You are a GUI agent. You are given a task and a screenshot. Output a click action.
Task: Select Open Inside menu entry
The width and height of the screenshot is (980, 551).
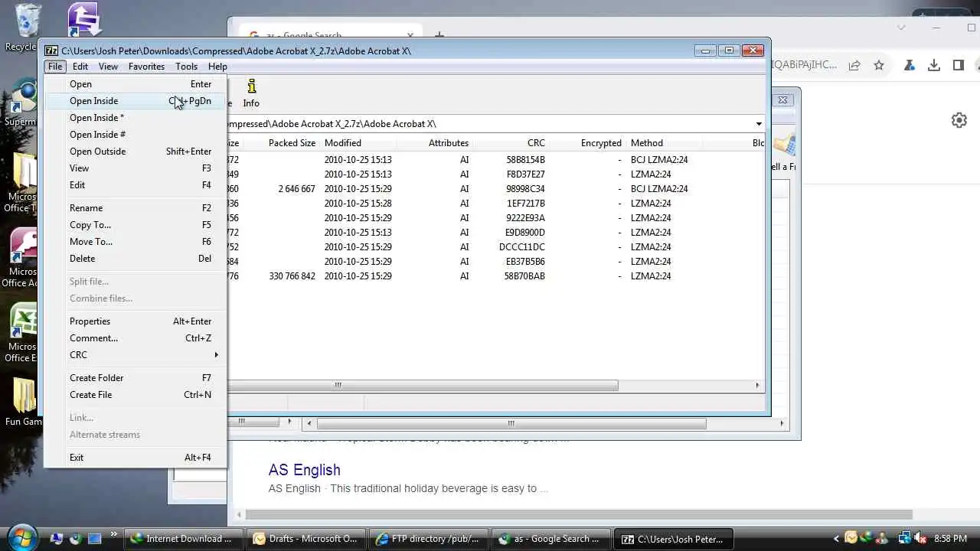pos(136,101)
